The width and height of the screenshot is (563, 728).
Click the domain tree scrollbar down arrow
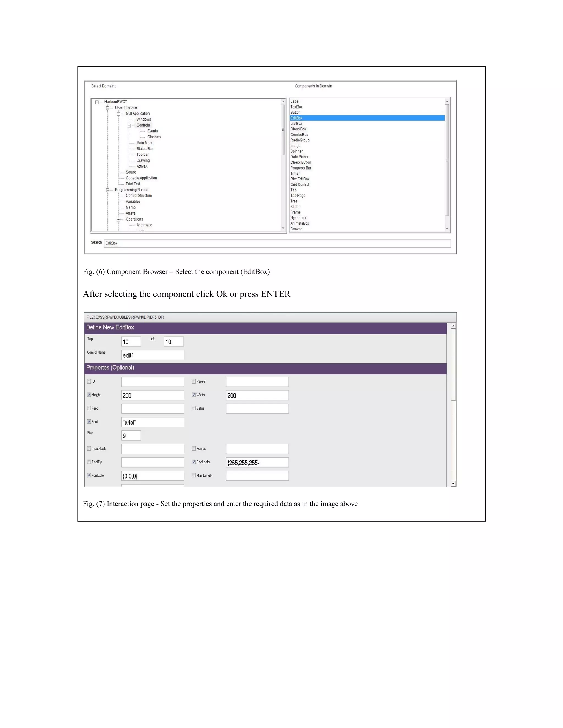(x=283, y=228)
